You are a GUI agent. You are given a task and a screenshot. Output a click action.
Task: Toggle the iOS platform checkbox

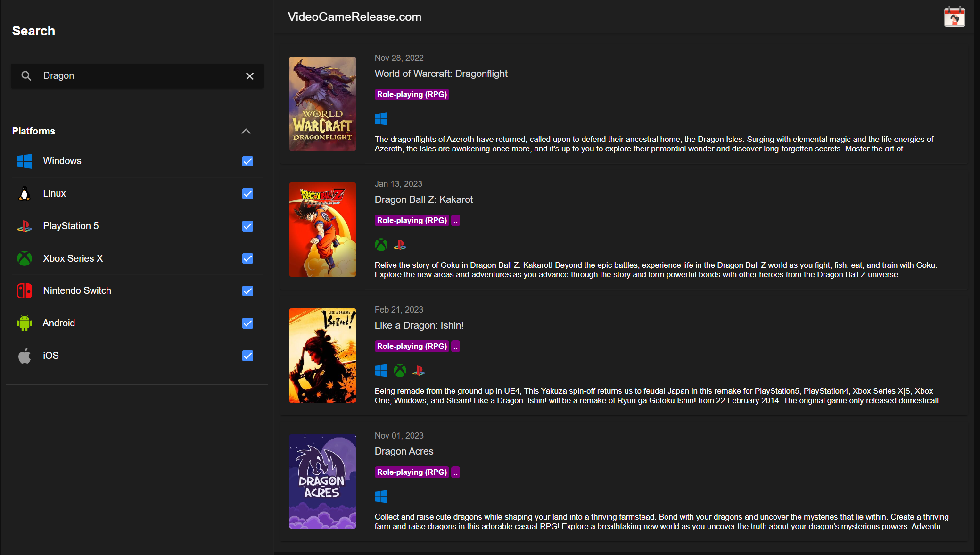pos(247,356)
